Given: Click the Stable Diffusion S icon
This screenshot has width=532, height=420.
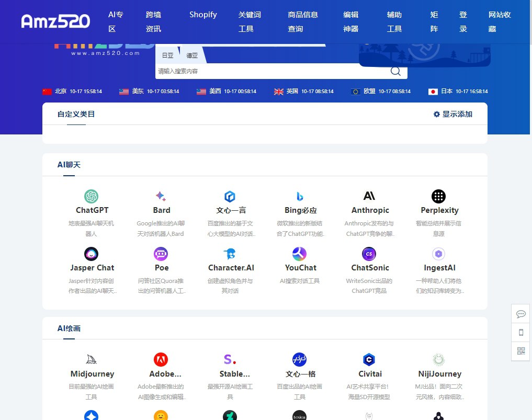Looking at the screenshot, I should tap(230, 360).
